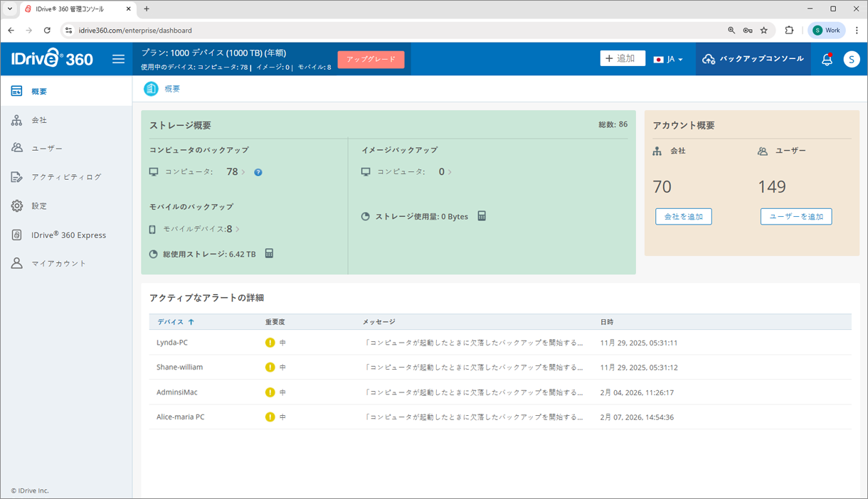
Task: Click the calculator icon next to 総使用ストレージ
Action: pos(269,253)
